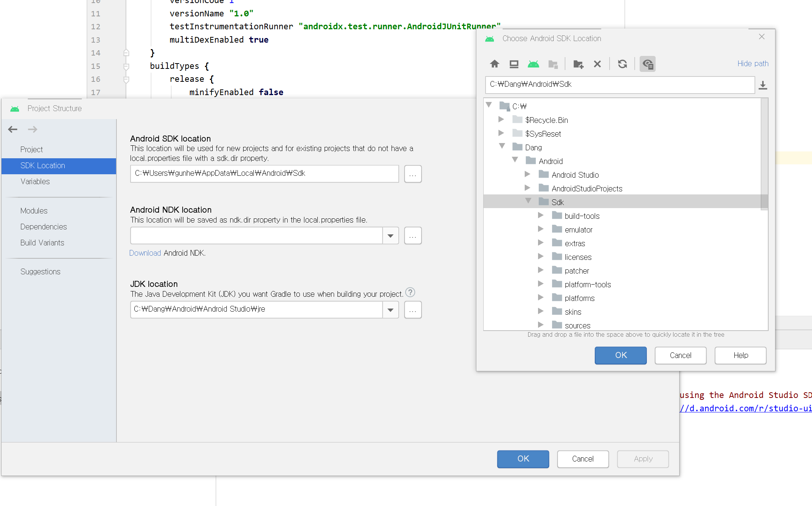Viewport: 812px width, 506px height.
Task: Click the green Android SDK directory icon
Action: pyautogui.click(x=533, y=64)
